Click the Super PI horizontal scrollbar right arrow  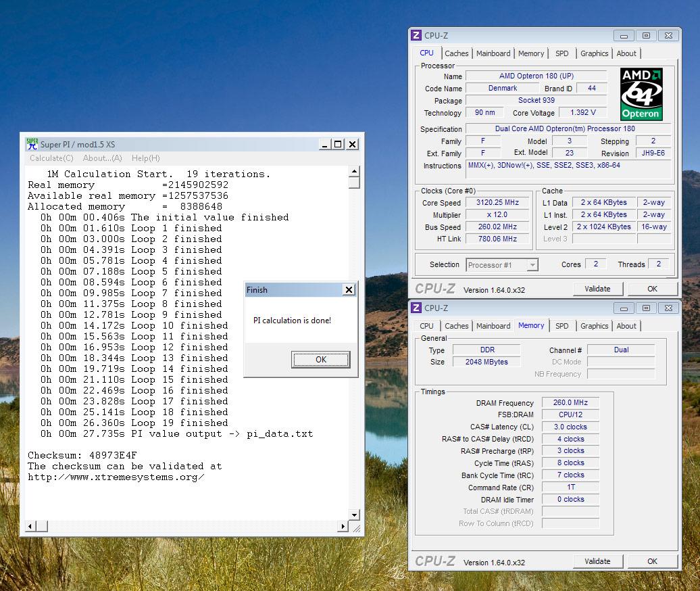[x=343, y=526]
